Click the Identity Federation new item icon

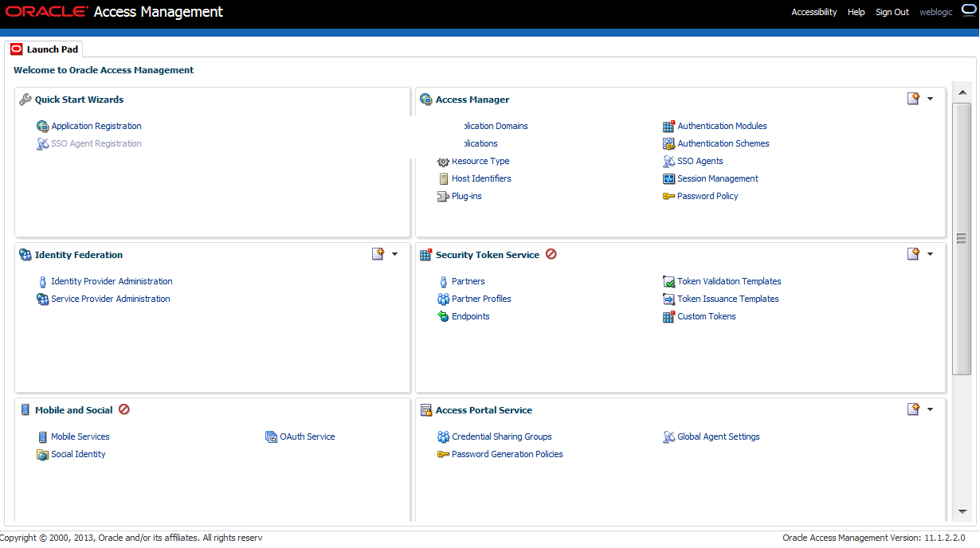coord(378,254)
